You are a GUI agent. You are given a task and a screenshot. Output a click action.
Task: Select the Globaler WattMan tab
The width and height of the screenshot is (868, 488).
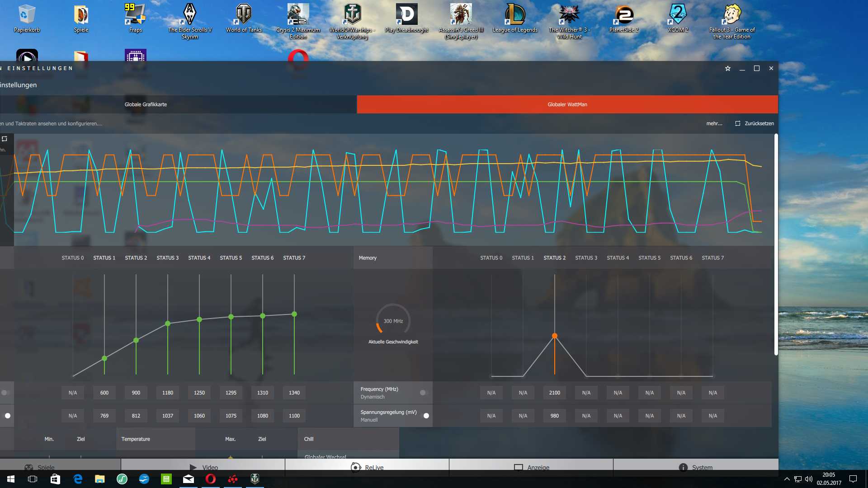tap(567, 104)
